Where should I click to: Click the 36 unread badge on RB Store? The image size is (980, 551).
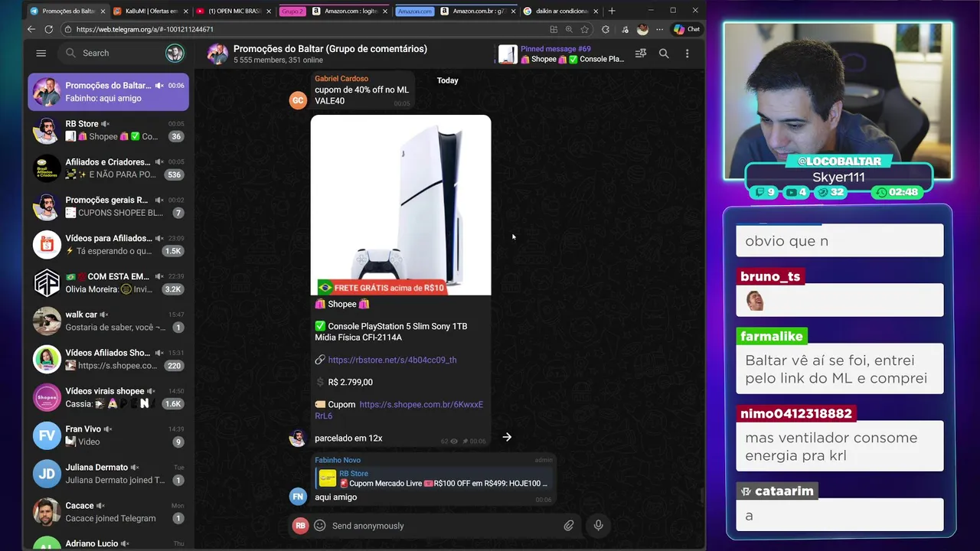176,137
